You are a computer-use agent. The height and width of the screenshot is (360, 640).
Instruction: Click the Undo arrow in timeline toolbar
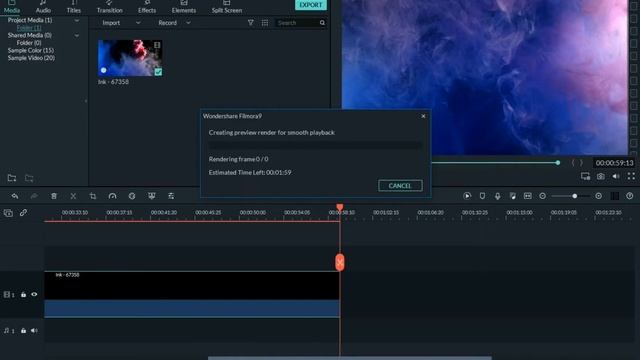tap(15, 196)
